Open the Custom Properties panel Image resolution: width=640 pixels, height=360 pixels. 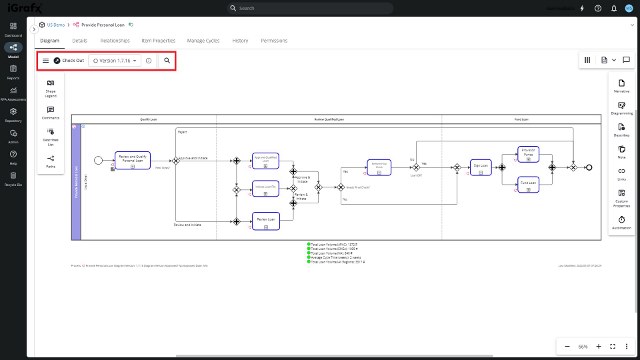tap(622, 198)
